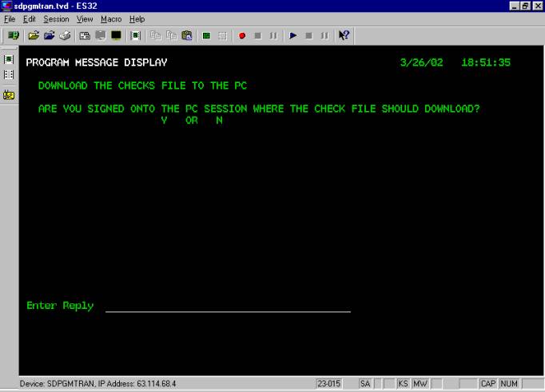The height and width of the screenshot is (392, 545).
Task: Click the red record macro button
Action: (242, 35)
